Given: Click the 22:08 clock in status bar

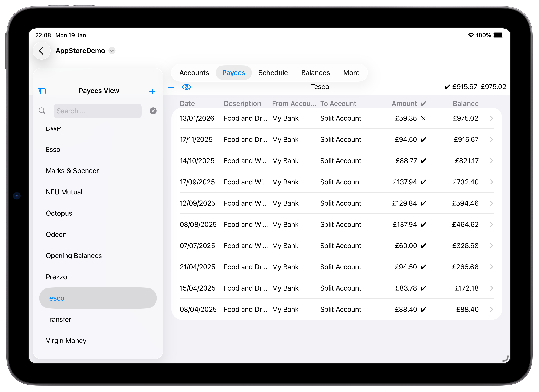Looking at the screenshot, I should (x=43, y=35).
